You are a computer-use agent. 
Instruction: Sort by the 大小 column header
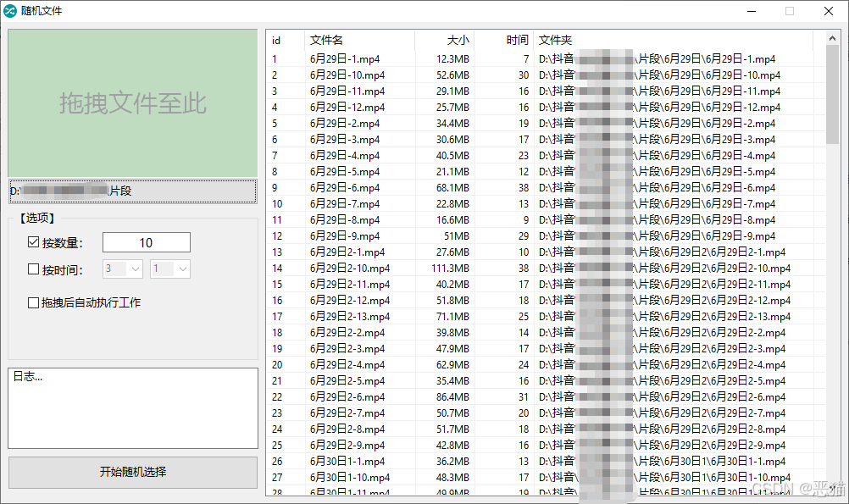tap(445, 41)
